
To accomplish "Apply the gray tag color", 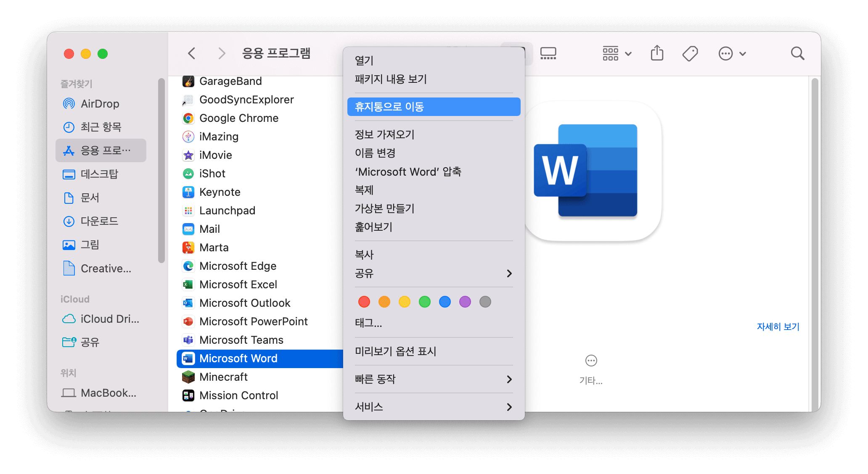I will pos(485,302).
